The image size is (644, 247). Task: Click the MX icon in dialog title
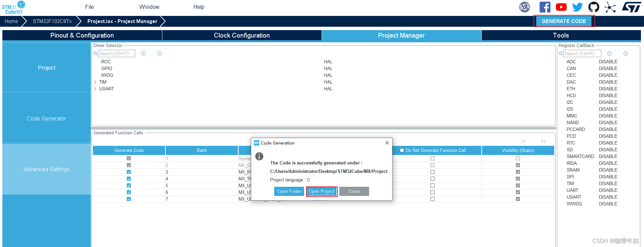coord(257,143)
